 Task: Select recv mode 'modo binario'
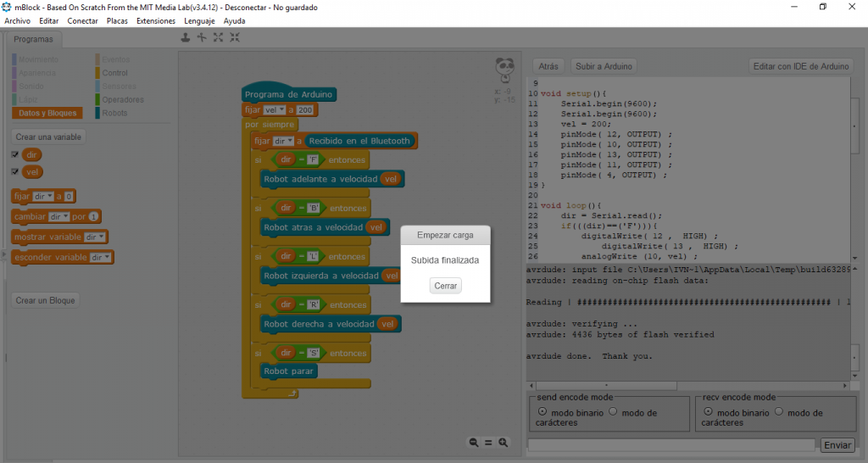(x=708, y=413)
